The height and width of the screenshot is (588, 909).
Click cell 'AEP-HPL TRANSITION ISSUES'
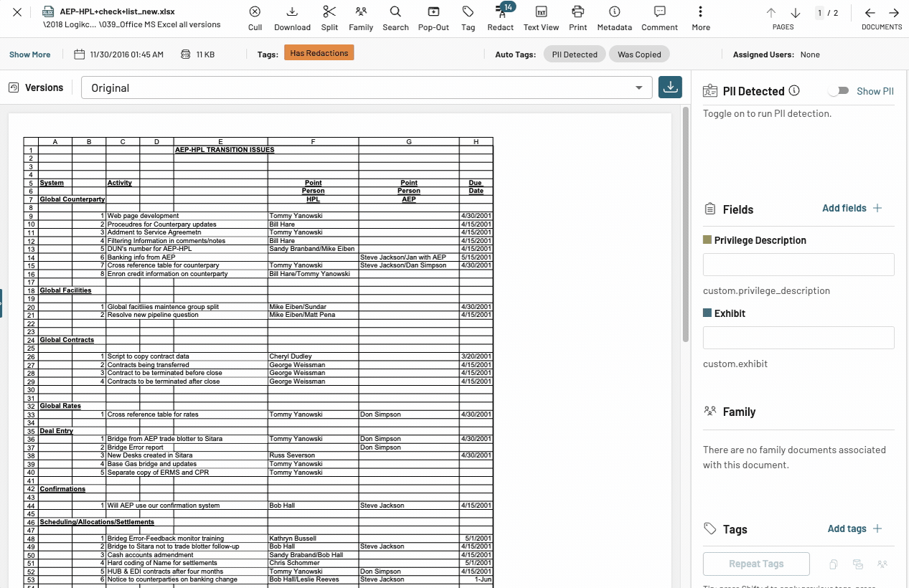(225, 150)
